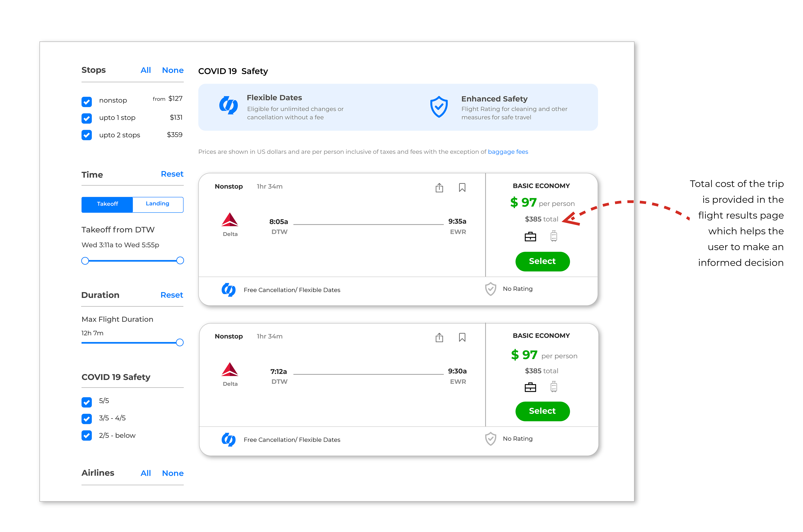803x532 pixels.
Task: Click the nonstop price $127
Action: coord(175,99)
